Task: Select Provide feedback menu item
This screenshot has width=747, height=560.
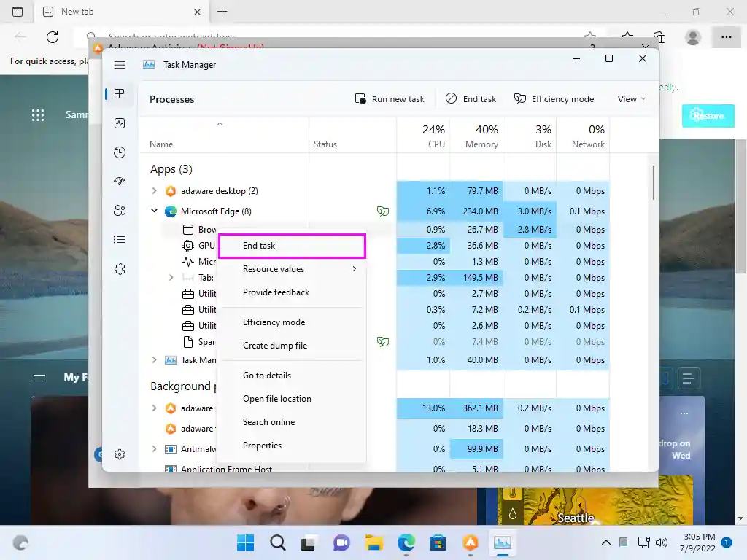Action: coord(292,292)
